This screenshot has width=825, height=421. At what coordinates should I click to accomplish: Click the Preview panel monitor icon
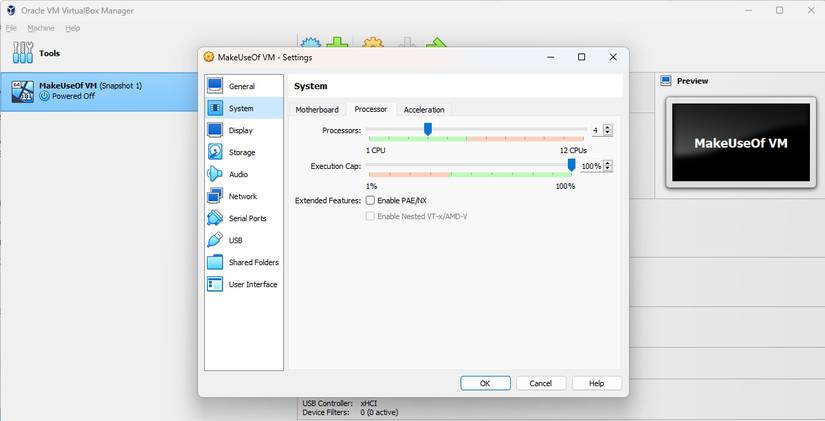pyautogui.click(x=666, y=81)
